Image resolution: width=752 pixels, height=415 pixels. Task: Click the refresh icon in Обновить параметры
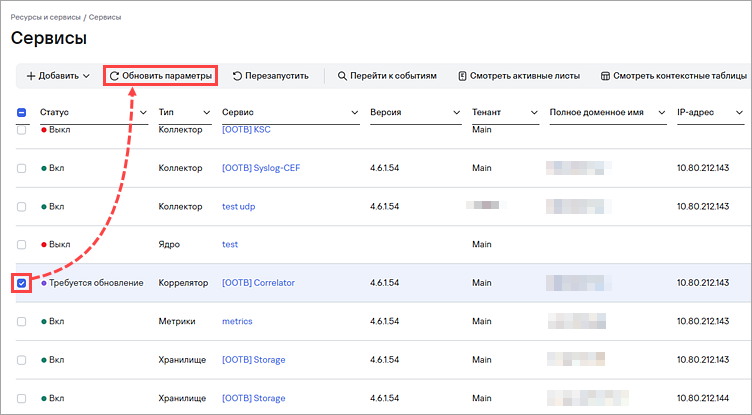tap(114, 76)
